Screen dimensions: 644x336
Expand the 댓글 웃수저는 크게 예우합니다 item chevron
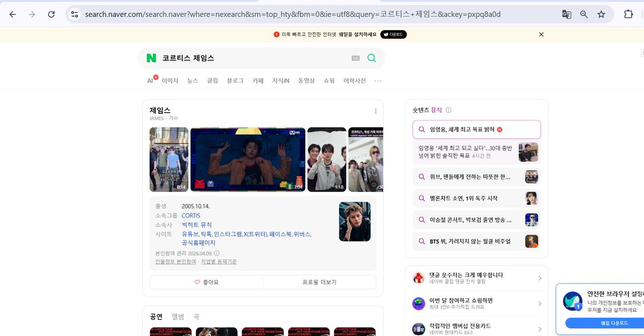point(540,278)
